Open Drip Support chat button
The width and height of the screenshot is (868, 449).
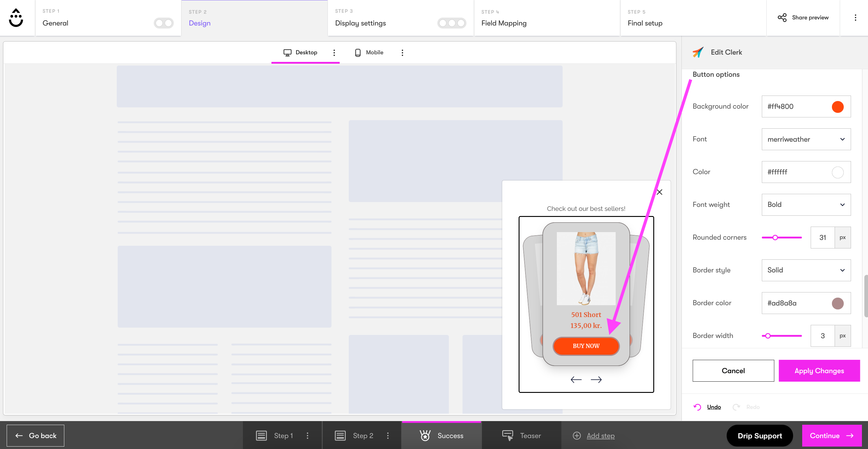(x=759, y=436)
